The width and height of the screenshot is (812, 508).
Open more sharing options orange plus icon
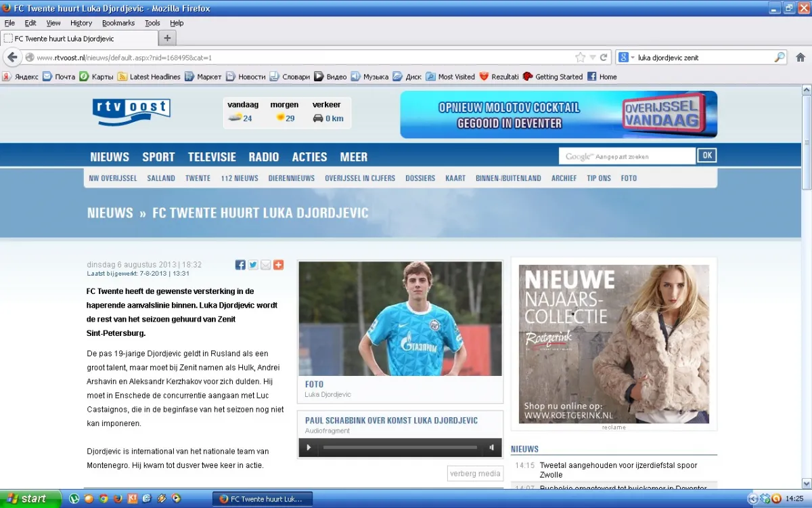pyautogui.click(x=278, y=265)
